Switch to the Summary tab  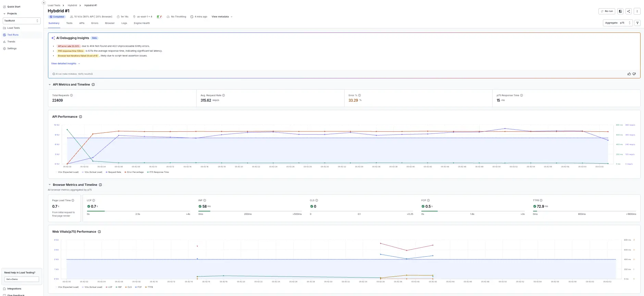click(x=54, y=23)
